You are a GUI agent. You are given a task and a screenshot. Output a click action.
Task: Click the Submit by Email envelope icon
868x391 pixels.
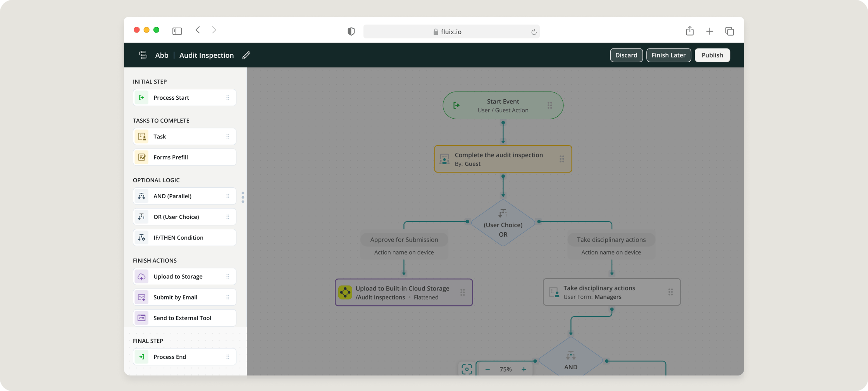(141, 298)
